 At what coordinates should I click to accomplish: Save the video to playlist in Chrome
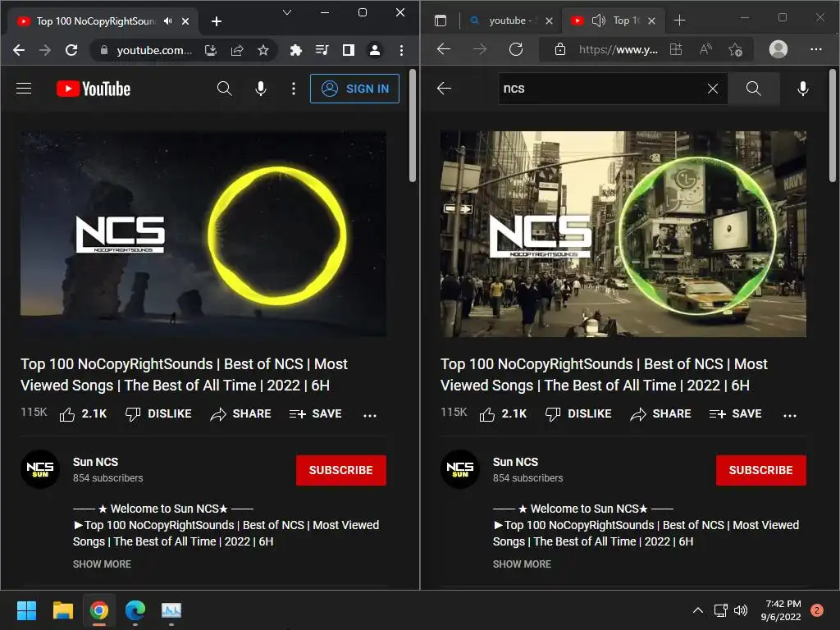point(316,413)
